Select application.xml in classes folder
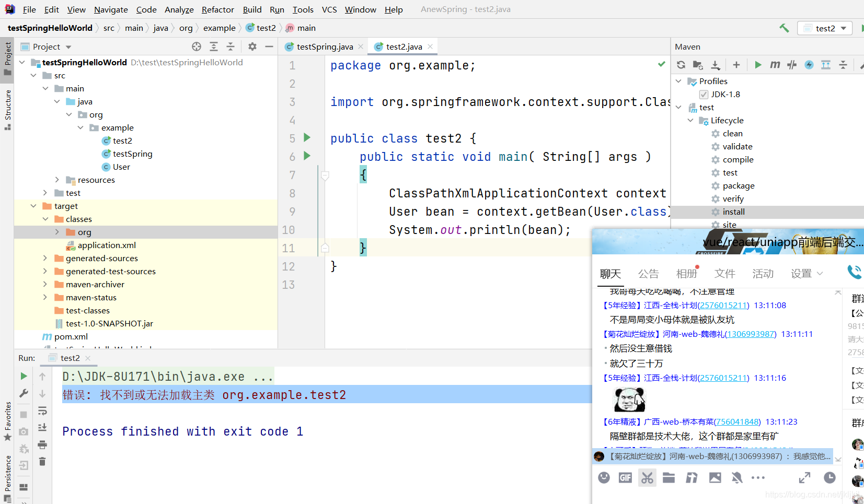864x504 pixels. pyautogui.click(x=107, y=245)
